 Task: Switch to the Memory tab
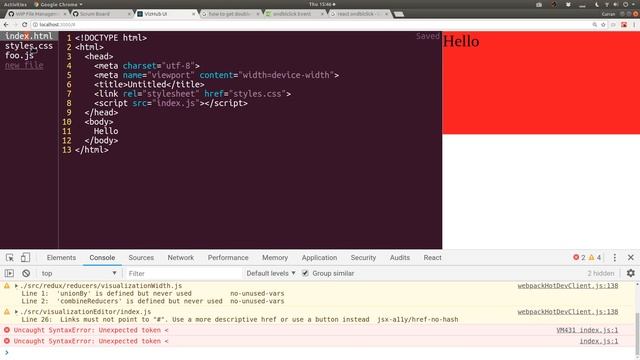pyautogui.click(x=275, y=258)
